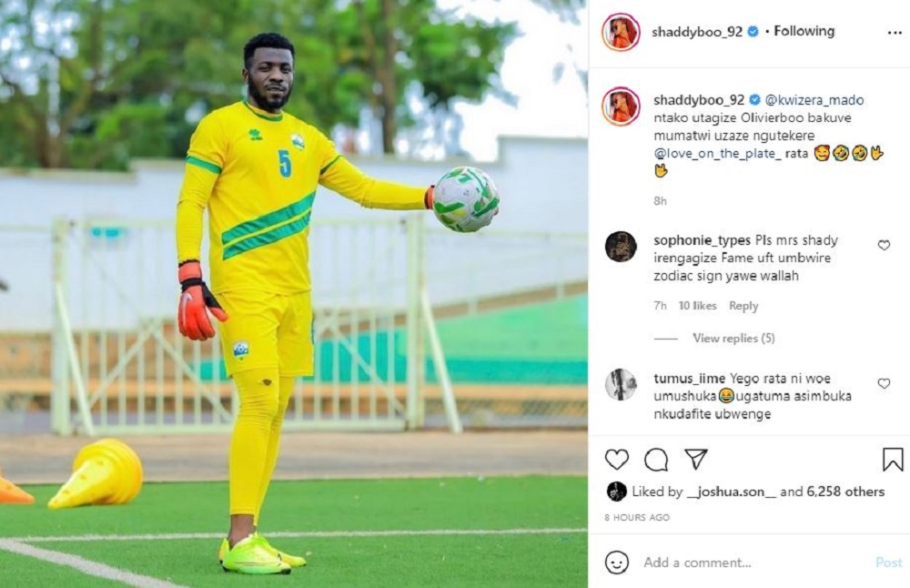Open list of 6,258 others who liked
Viewport: 910px width, 588px height.
845,492
